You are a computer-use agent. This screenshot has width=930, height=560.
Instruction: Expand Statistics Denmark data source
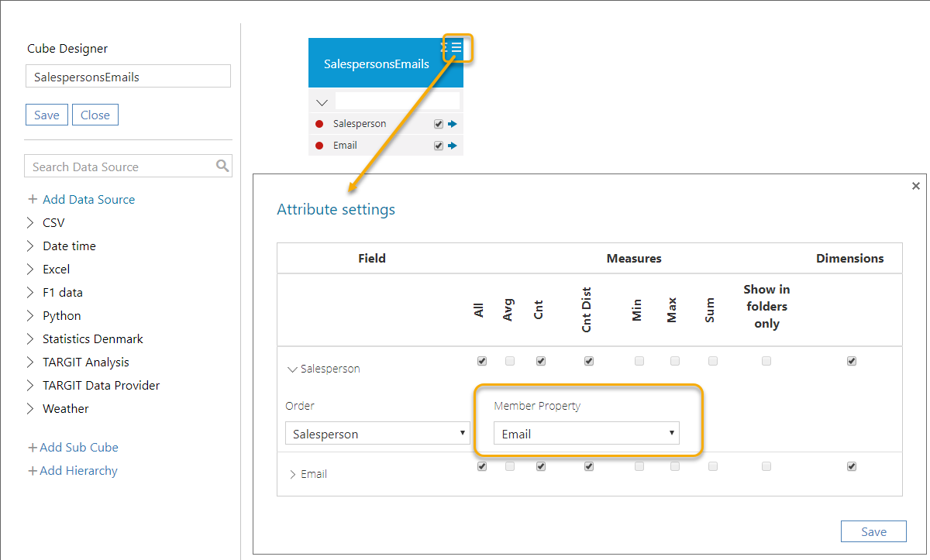[30, 338]
